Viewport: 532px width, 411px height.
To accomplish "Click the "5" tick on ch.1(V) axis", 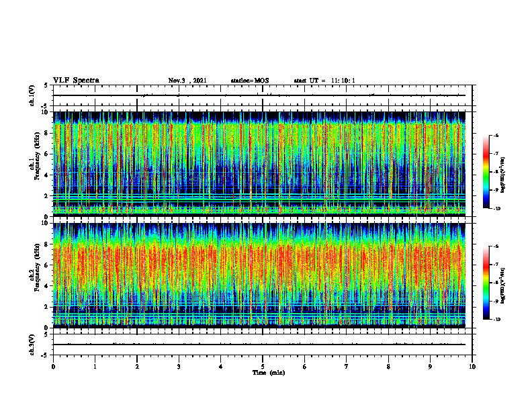I will point(47,85).
